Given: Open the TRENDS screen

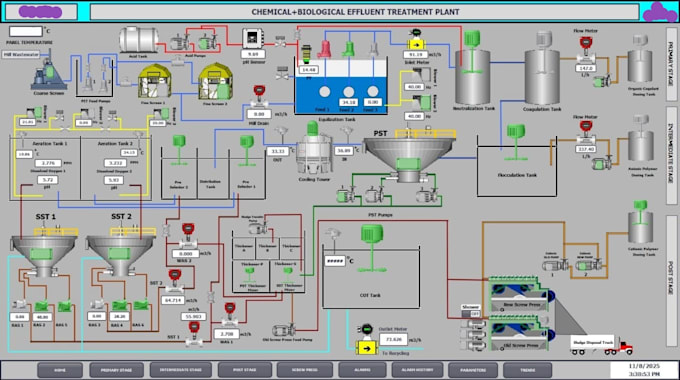Looking at the screenshot, I should coord(527,370).
